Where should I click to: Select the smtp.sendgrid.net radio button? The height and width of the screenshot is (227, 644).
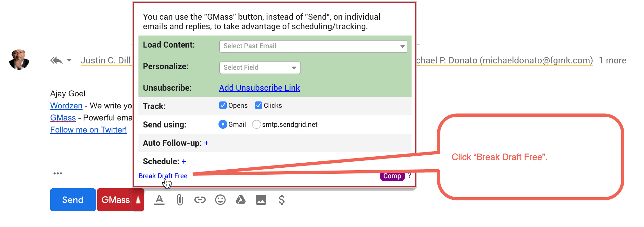(x=256, y=124)
